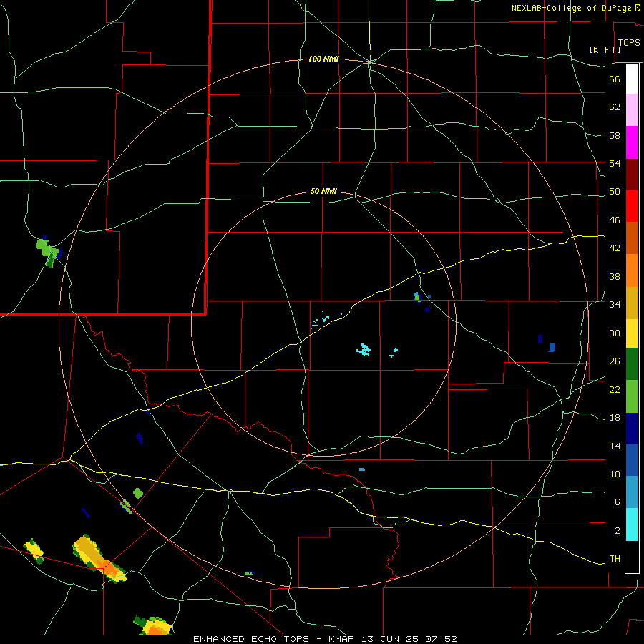This screenshot has height=644, width=644.
Task: Click legend value 42
Action: [x=615, y=248]
